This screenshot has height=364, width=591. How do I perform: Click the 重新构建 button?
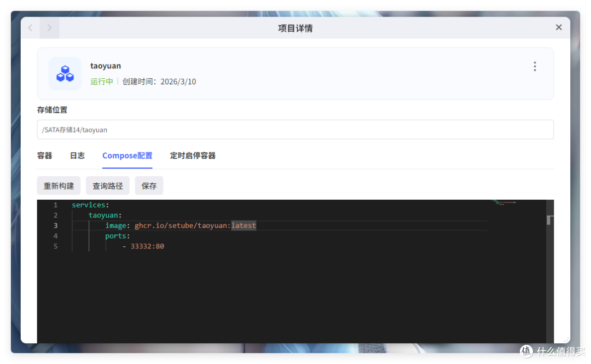click(x=59, y=186)
